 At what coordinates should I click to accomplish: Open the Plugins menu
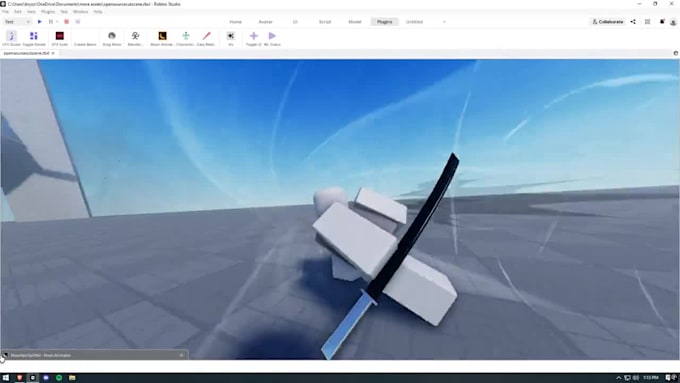pos(48,12)
